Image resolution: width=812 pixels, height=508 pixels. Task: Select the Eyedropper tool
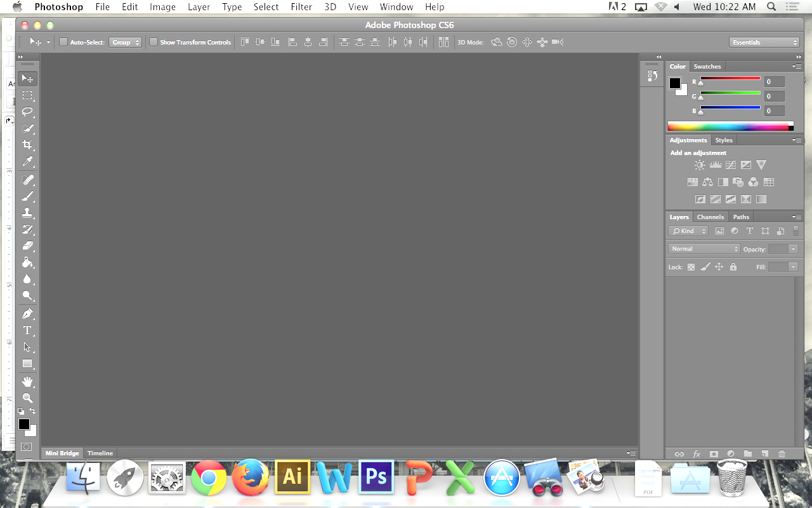[x=27, y=162]
